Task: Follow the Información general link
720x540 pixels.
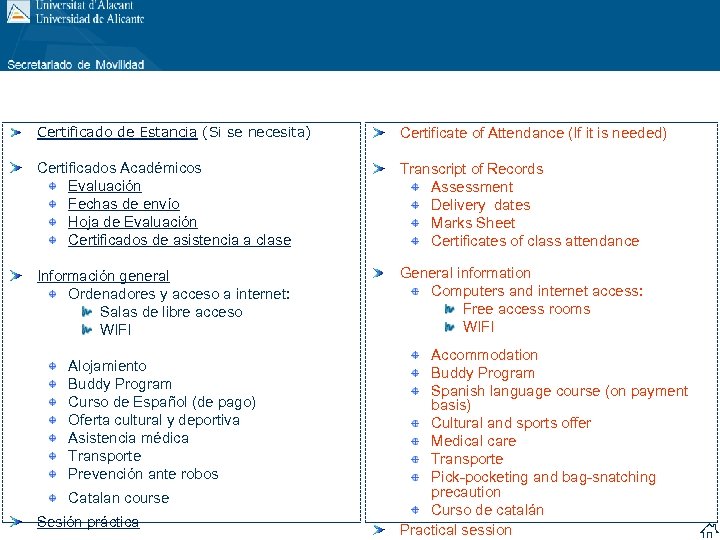Action: pos(103,276)
